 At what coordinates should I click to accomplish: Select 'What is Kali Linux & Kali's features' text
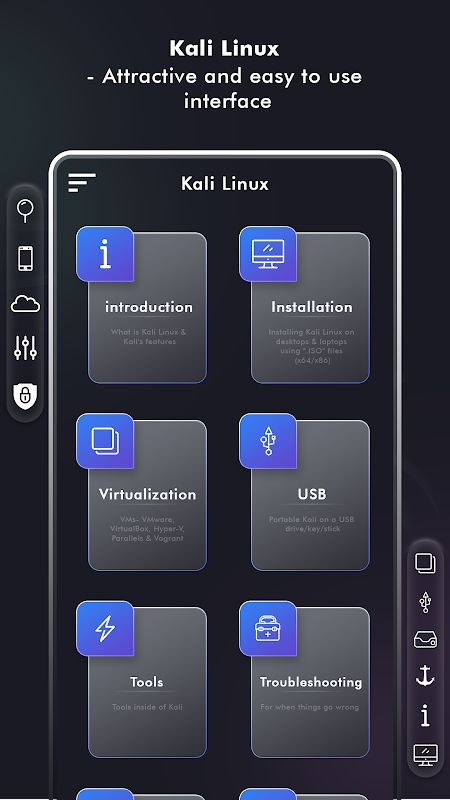tap(148, 337)
